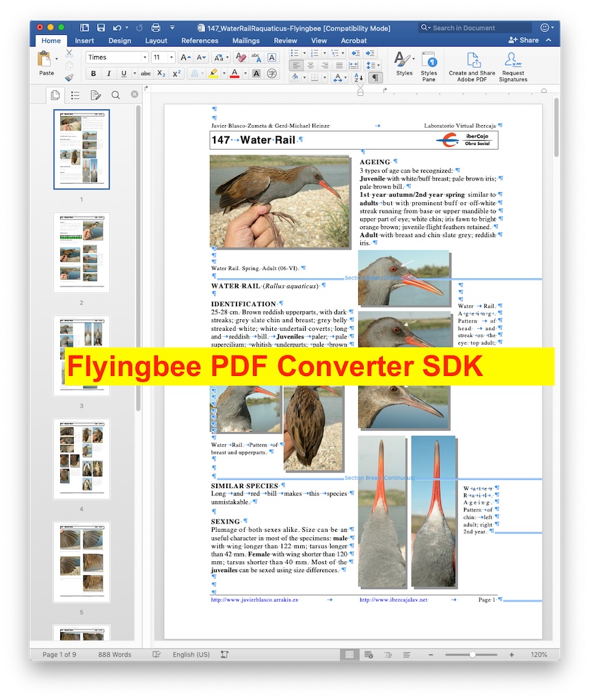The width and height of the screenshot is (590, 700).
Task: Open the Mailings ribbon tab
Action: pos(245,40)
